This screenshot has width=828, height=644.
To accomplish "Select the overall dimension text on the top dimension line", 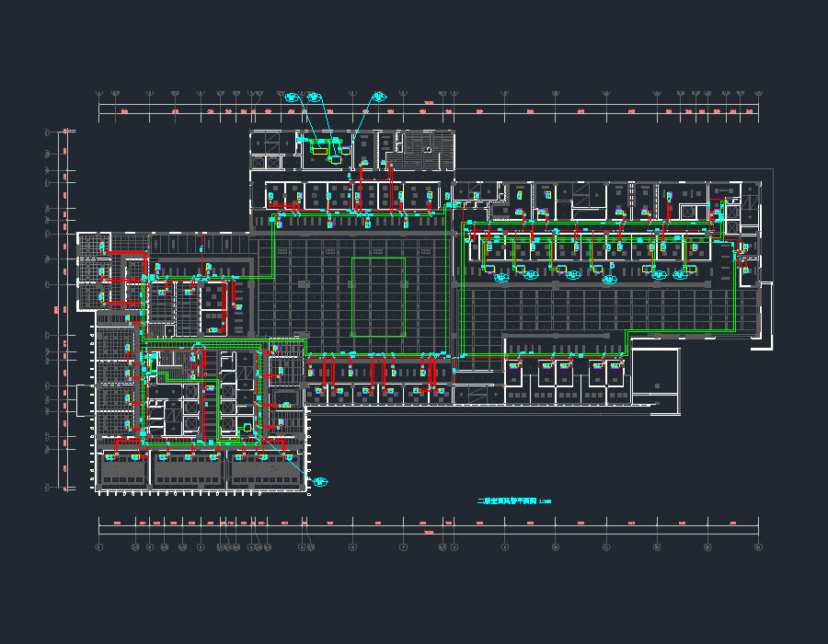I will [x=428, y=103].
